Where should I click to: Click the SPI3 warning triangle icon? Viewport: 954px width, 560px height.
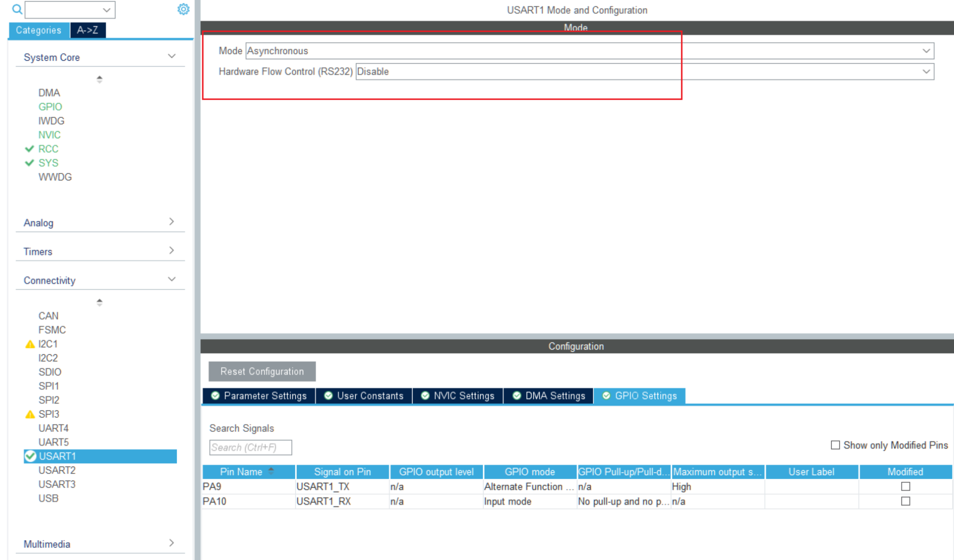tap(30, 414)
